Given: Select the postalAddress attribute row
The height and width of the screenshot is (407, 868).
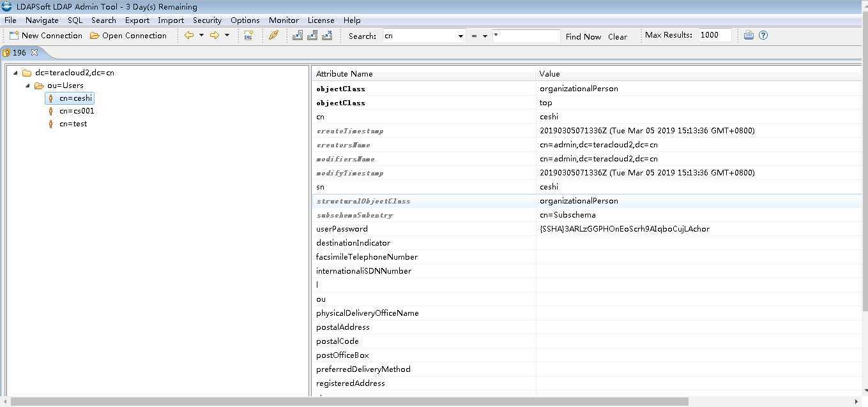Looking at the screenshot, I should pos(587,327).
